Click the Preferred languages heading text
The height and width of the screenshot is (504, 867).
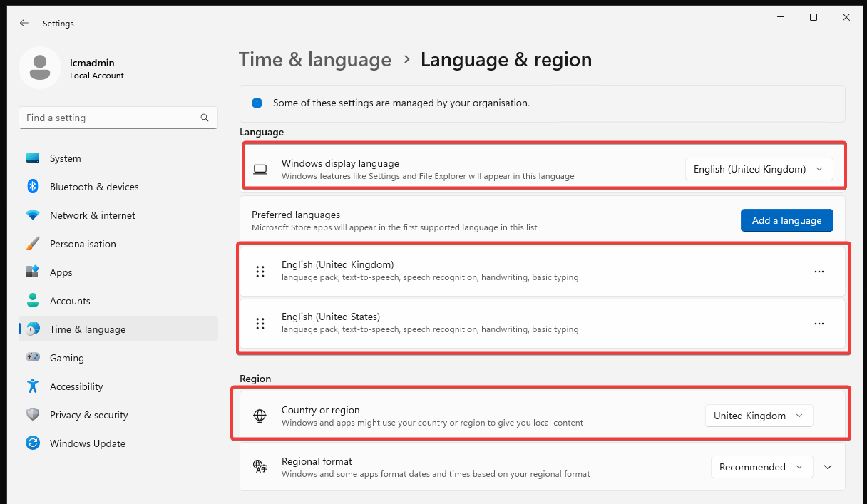296,215
